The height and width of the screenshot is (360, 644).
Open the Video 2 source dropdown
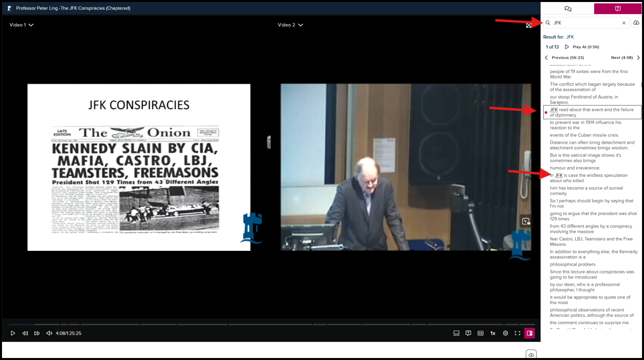tap(290, 25)
